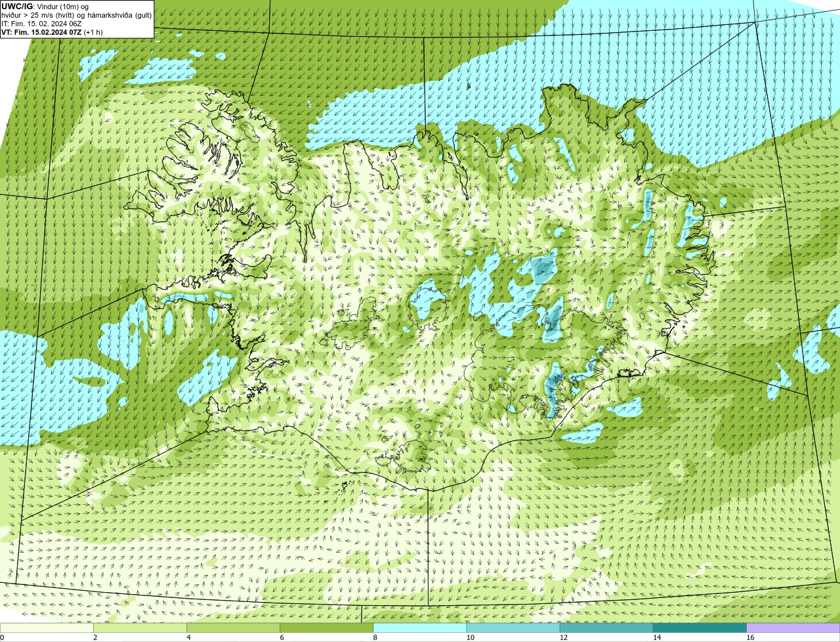Viewport: 840px width, 642px height.
Task: Click the lavender above-16 legend swatch
Action: click(793, 628)
